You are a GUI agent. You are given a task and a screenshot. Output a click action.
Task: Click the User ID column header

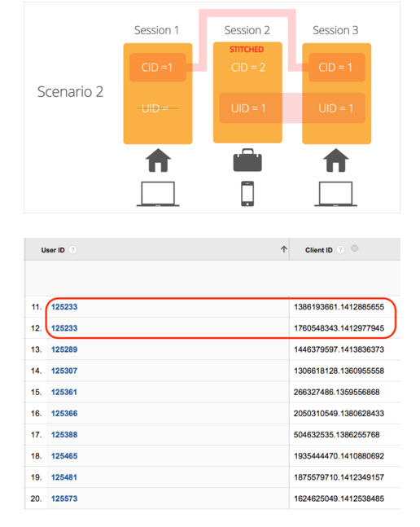(x=53, y=250)
